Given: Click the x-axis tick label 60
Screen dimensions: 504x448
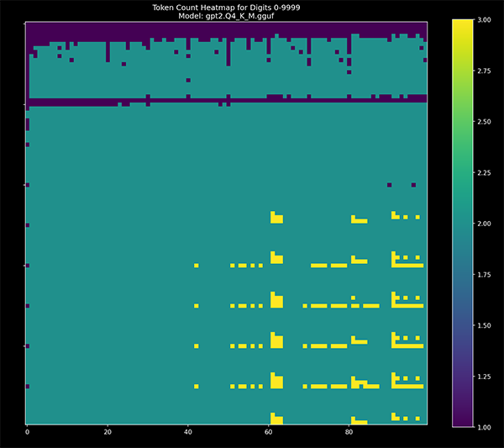Looking at the screenshot, I should pyautogui.click(x=269, y=433).
